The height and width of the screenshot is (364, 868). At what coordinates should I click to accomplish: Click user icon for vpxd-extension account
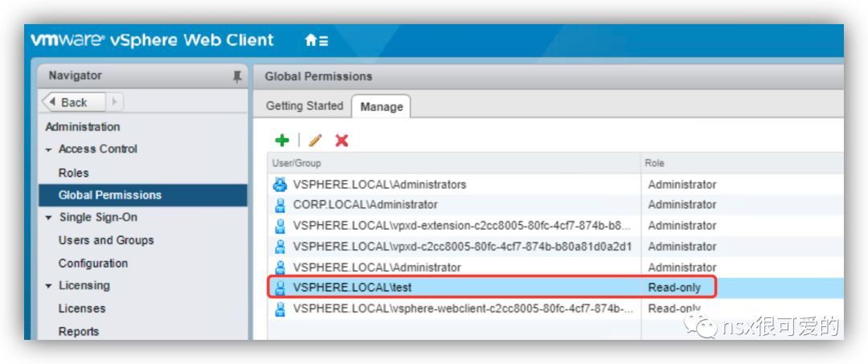[280, 226]
